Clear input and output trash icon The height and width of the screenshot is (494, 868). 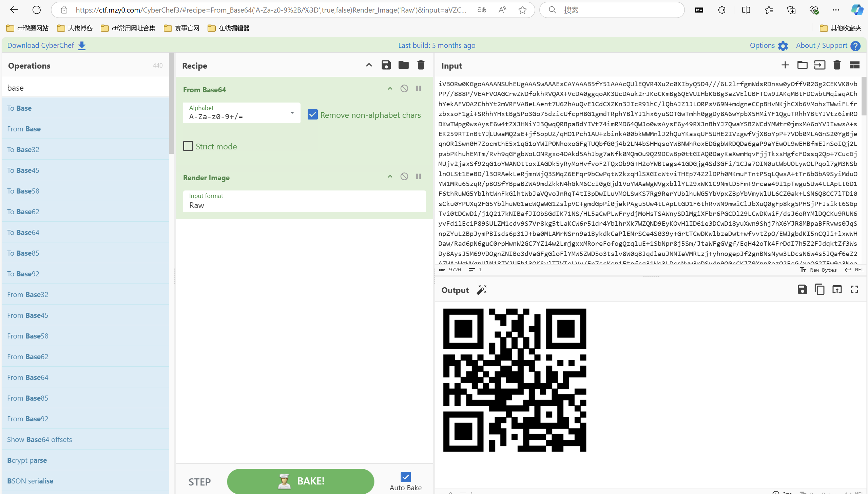tap(837, 65)
